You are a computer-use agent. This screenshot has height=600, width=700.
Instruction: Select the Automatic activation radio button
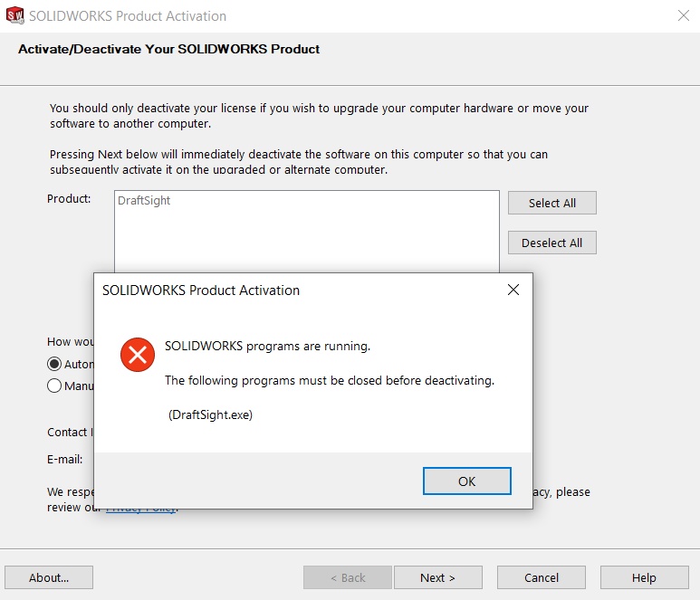54,364
